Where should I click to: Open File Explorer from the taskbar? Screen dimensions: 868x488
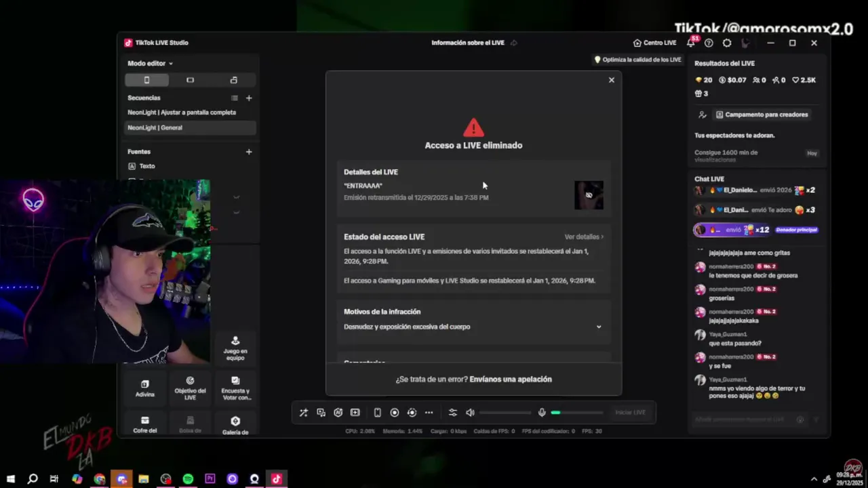coord(144,479)
